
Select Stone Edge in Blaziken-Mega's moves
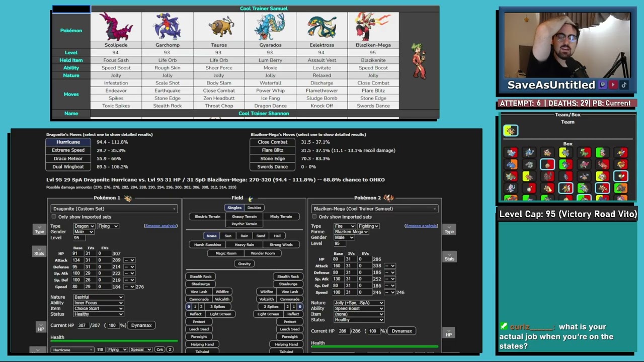(273, 158)
